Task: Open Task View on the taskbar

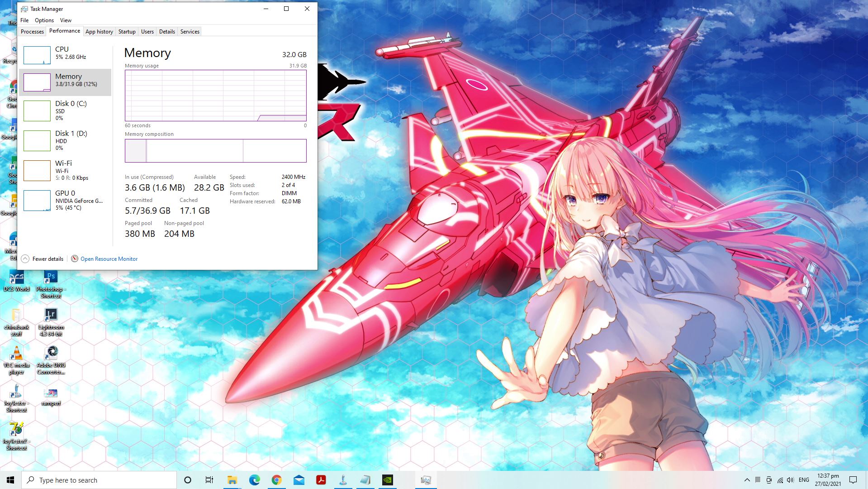Action: (x=209, y=480)
